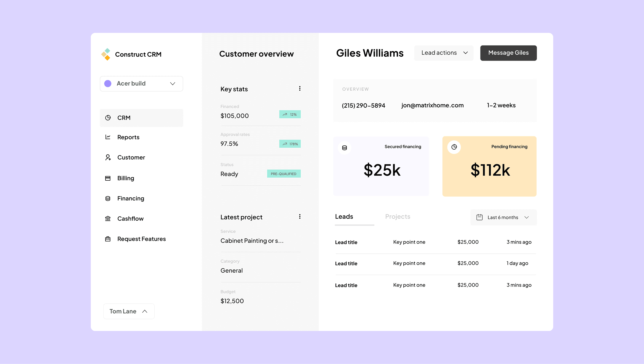The image size is (644, 364).
Task: Open Key stats three-dot menu
Action: [300, 89]
